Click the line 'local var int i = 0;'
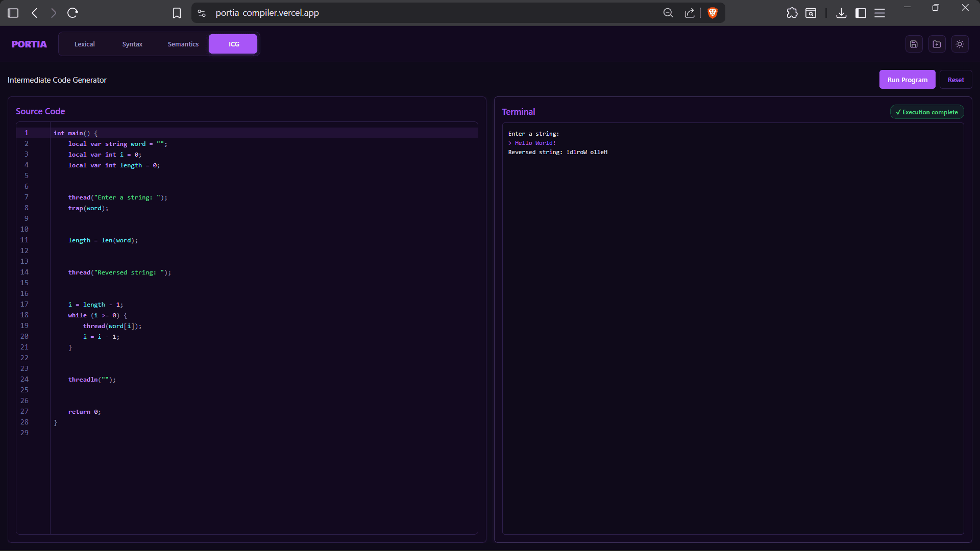 click(105, 155)
